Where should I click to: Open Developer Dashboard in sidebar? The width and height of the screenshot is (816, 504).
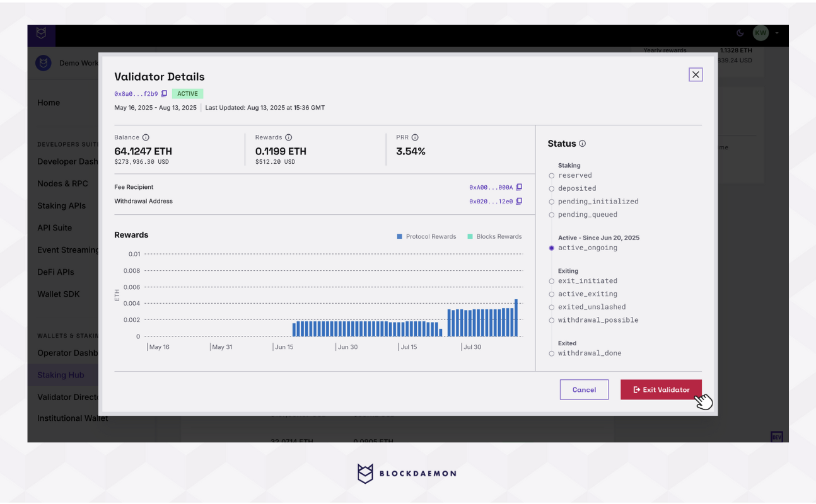pos(67,161)
